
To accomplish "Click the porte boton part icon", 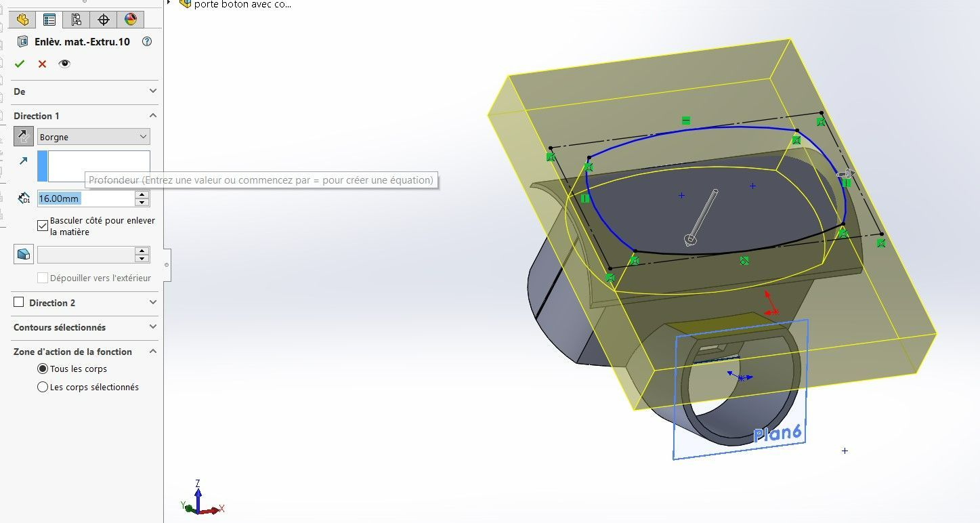I will [186, 3].
